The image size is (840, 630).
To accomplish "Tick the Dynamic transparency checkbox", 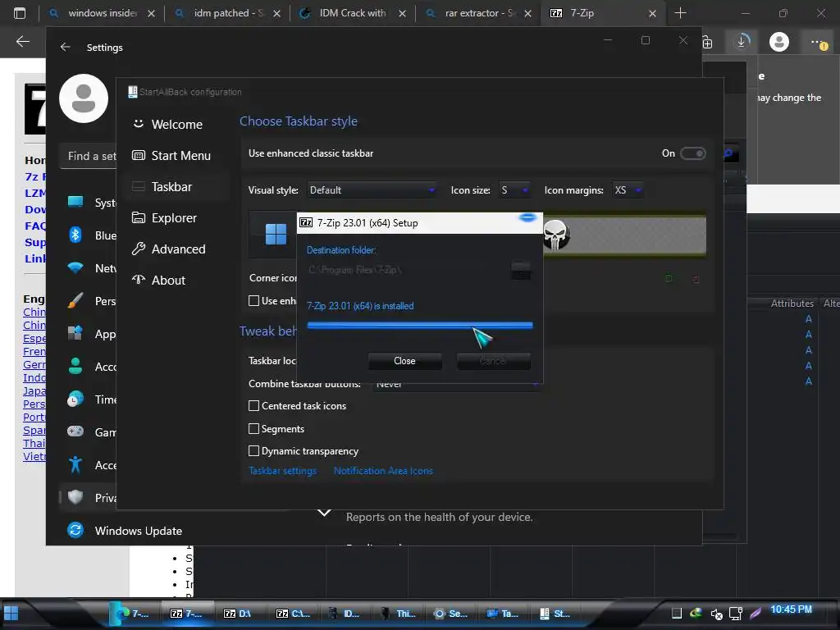I will pos(254,451).
